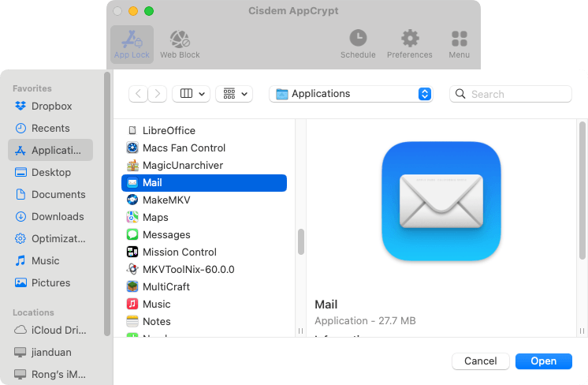The width and height of the screenshot is (588, 385).
Task: Select Rong's iMac under Locations
Action: pyautogui.click(x=50, y=375)
